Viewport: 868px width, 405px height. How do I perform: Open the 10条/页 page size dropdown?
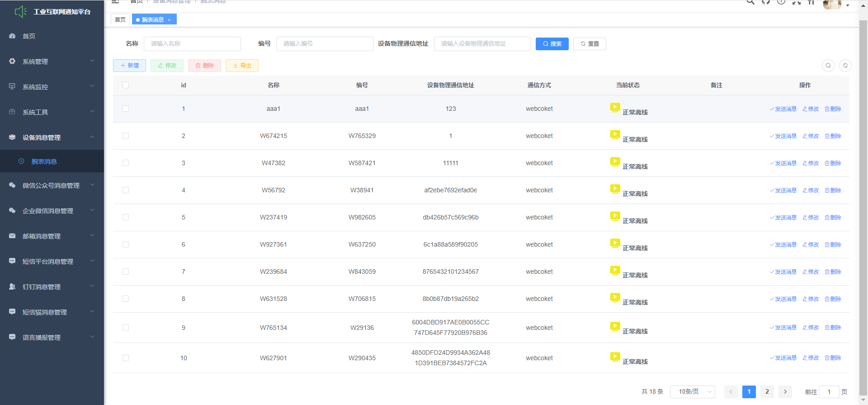[693, 391]
